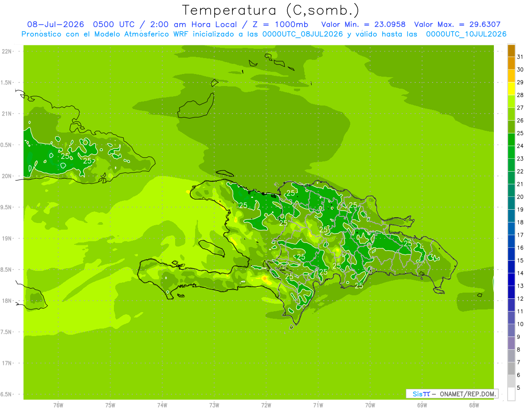Screen dimensions: 532x411
Task: Click the dark orange swatch above legend 31
Action: coord(511,51)
